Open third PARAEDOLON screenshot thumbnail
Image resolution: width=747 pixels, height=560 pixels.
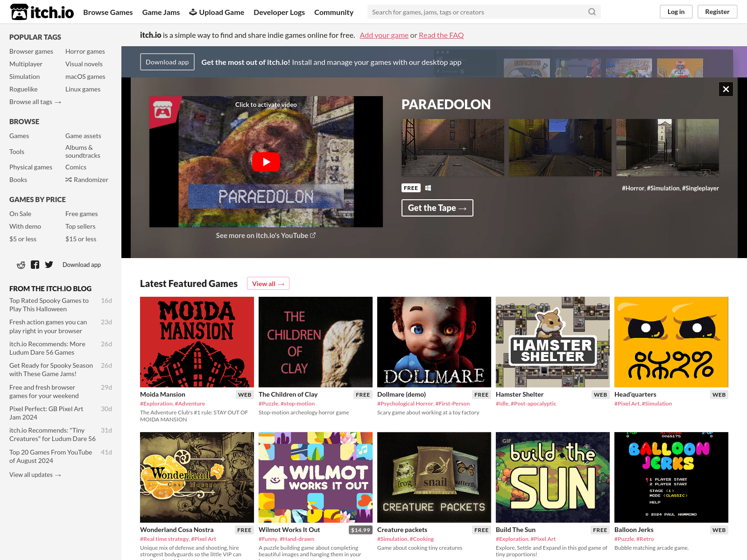(x=668, y=147)
